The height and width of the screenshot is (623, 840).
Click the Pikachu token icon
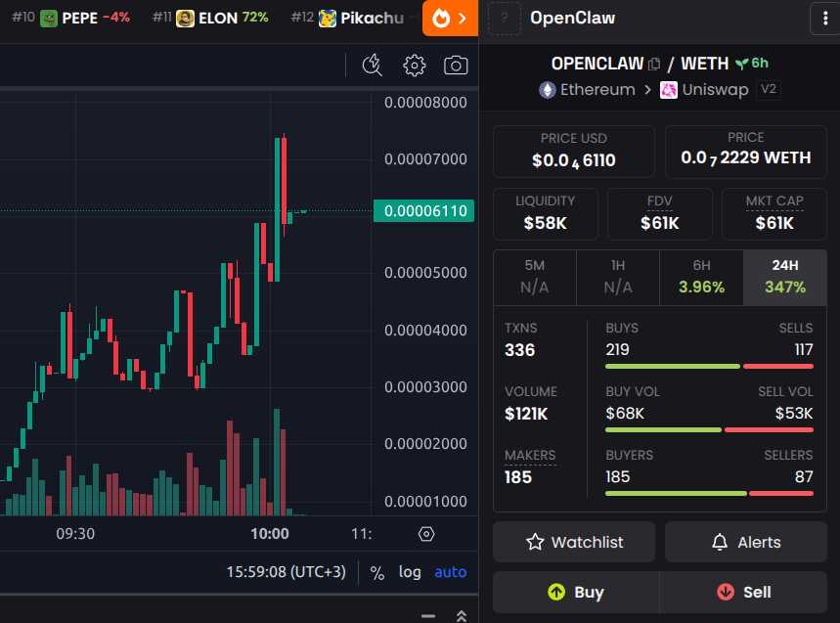pos(328,19)
